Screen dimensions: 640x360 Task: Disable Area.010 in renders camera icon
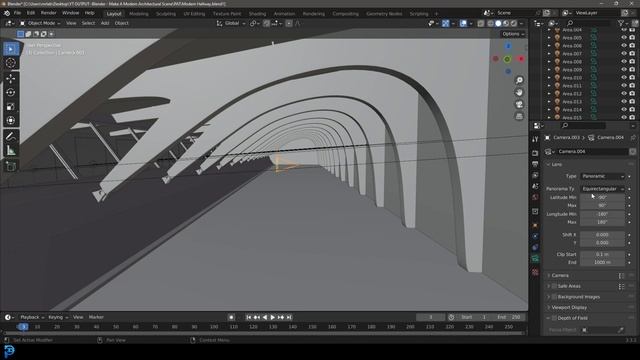click(632, 78)
